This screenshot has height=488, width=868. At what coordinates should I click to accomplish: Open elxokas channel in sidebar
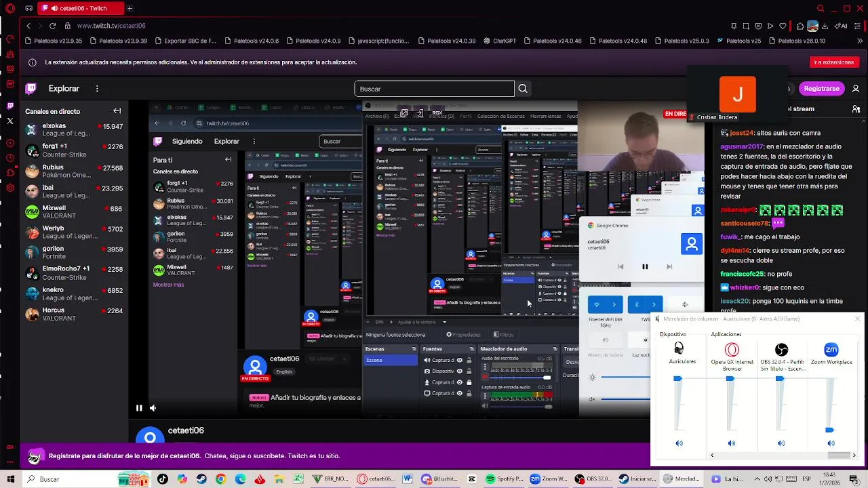74,130
